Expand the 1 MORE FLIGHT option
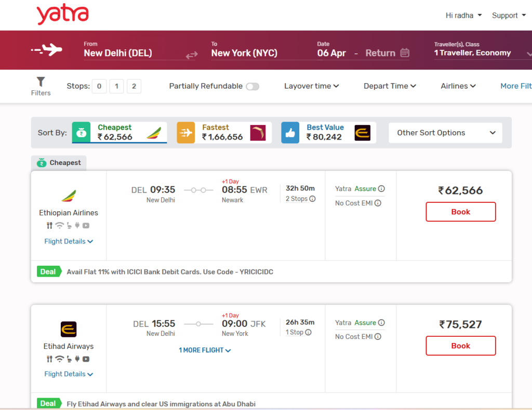 pyautogui.click(x=205, y=350)
